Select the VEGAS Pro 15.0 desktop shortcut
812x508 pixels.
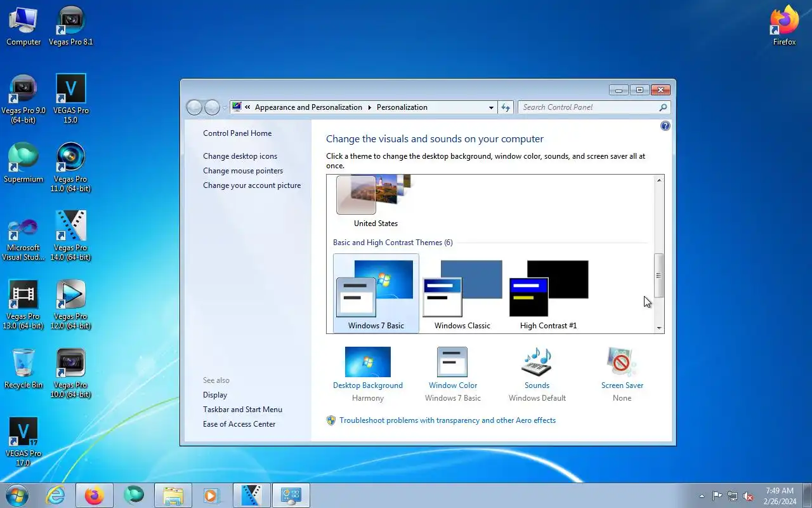[71, 99]
